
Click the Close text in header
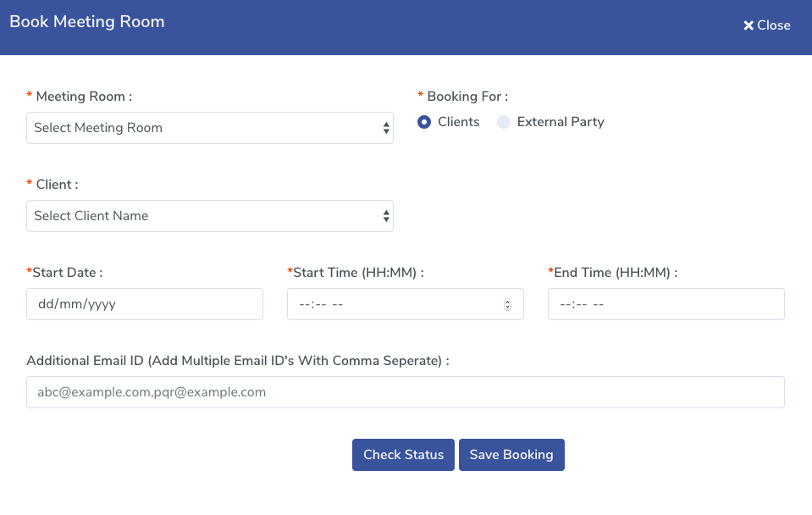point(774,25)
